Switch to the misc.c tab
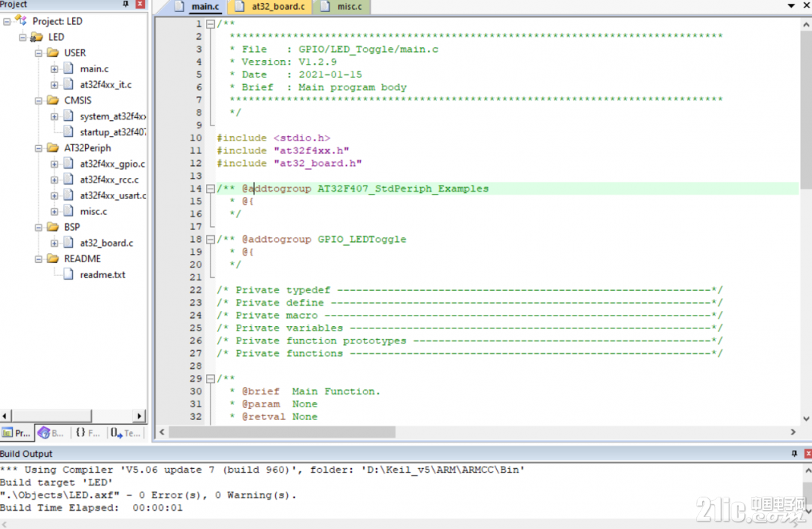This screenshot has height=529, width=812. [342, 7]
